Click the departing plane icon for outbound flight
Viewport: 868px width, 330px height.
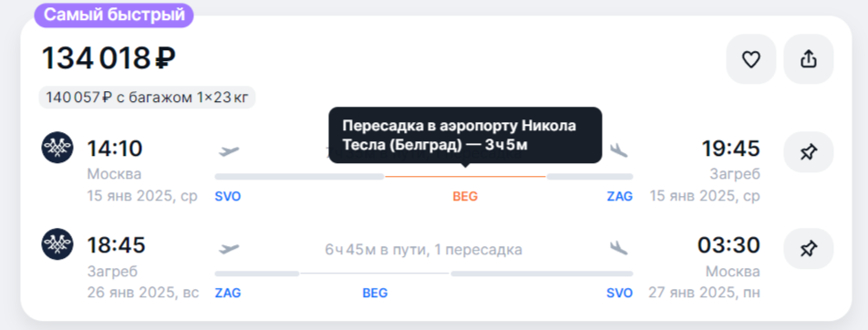[x=229, y=150]
